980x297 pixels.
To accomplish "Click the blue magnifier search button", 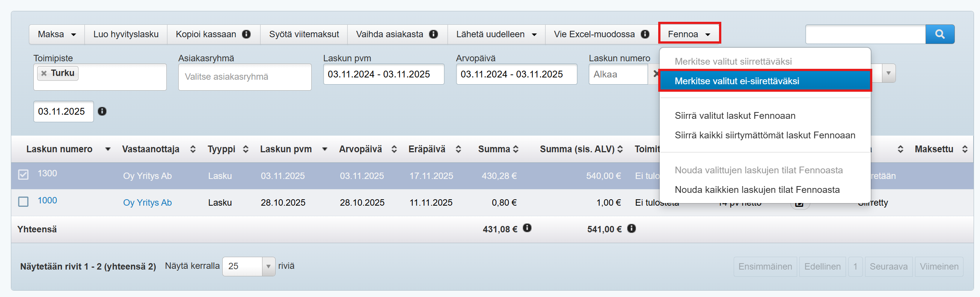I will 939,34.
